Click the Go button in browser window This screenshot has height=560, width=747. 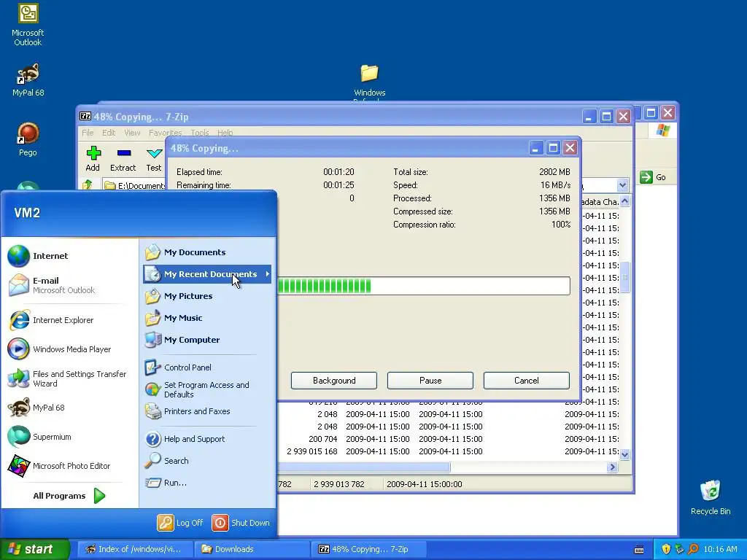pos(653,177)
